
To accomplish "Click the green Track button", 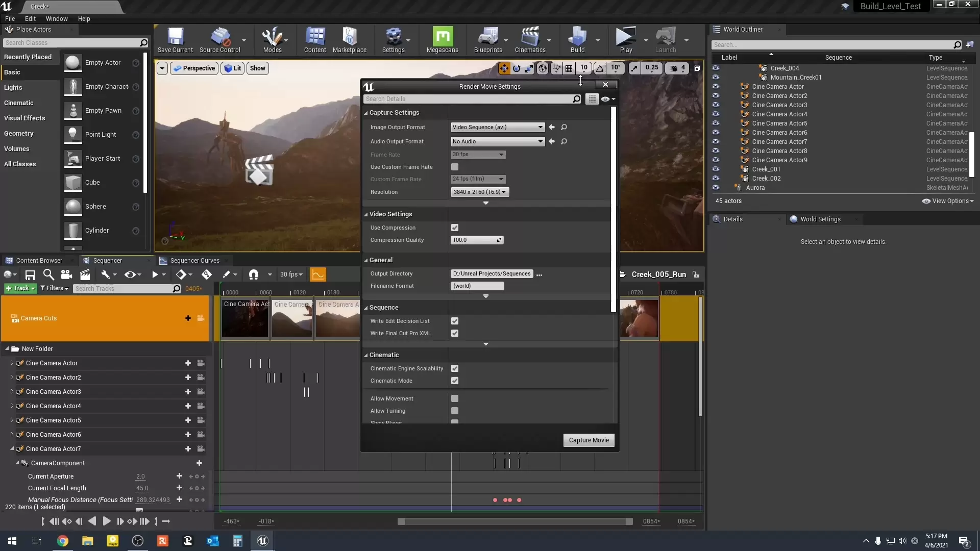I will (x=20, y=288).
